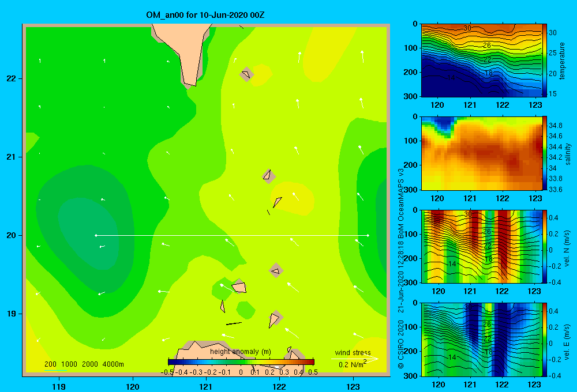Click the wind stress reference arrow in legend

(x=355, y=359)
